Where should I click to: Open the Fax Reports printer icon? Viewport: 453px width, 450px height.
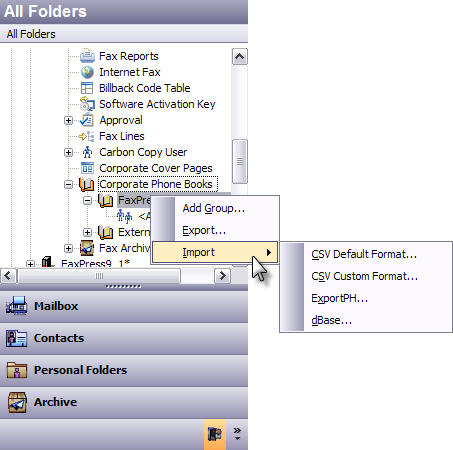[x=87, y=56]
